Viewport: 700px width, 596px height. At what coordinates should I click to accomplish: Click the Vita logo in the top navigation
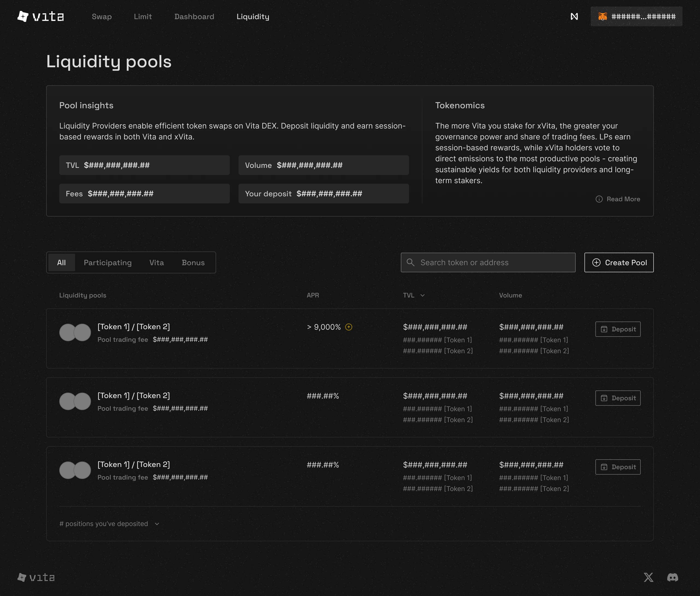40,16
